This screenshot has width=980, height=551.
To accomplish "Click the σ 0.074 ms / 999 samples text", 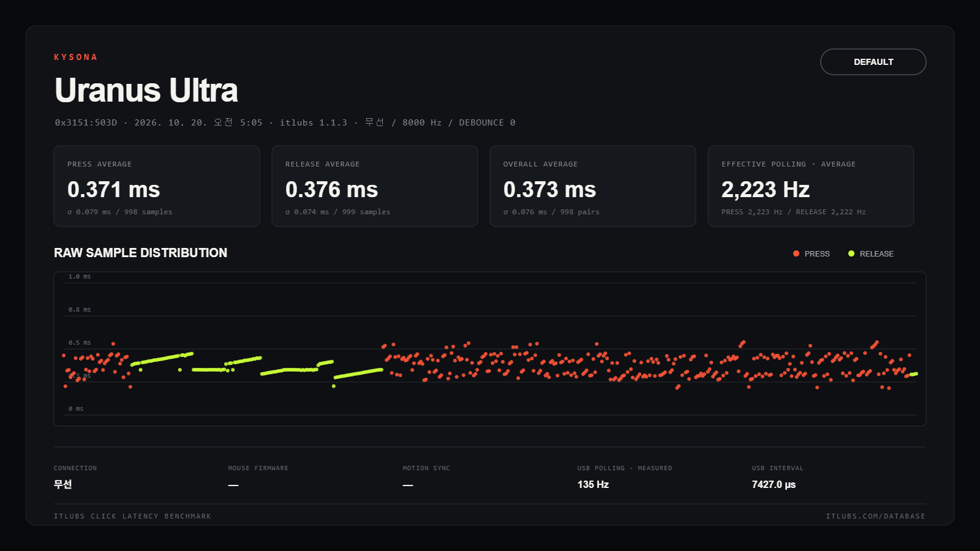I will point(337,212).
